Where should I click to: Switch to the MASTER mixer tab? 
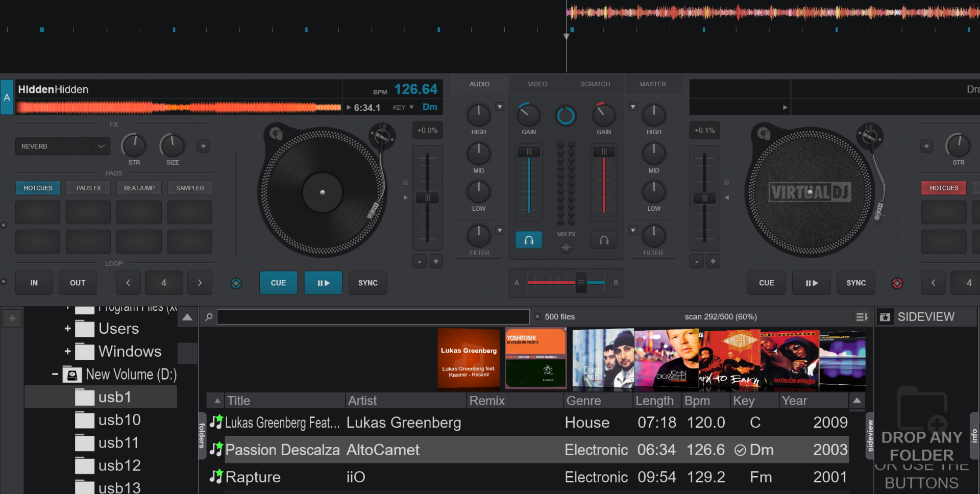point(653,84)
